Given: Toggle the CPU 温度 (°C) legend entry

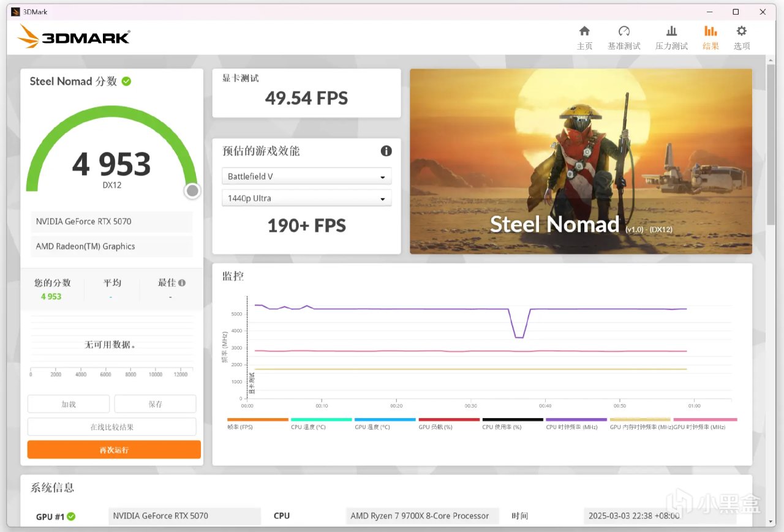Looking at the screenshot, I should click(321, 424).
